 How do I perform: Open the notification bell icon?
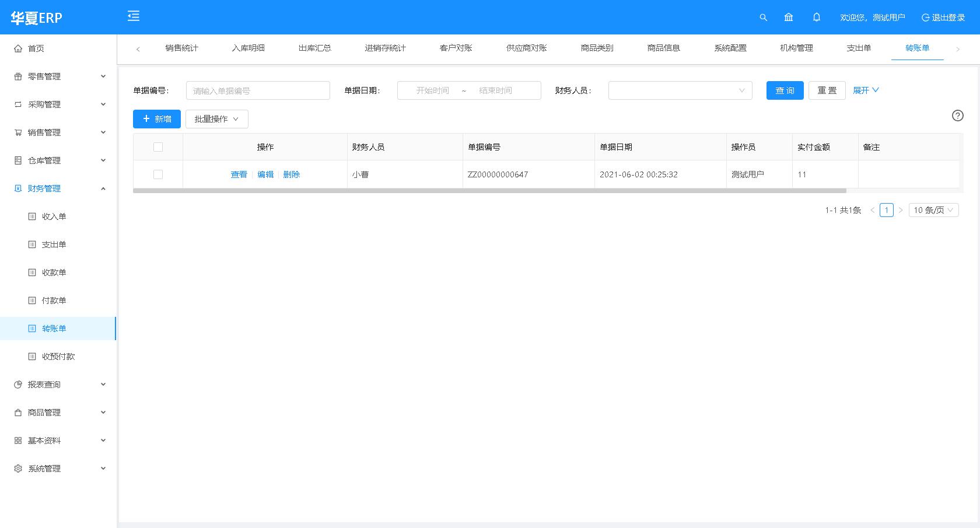pyautogui.click(x=816, y=18)
